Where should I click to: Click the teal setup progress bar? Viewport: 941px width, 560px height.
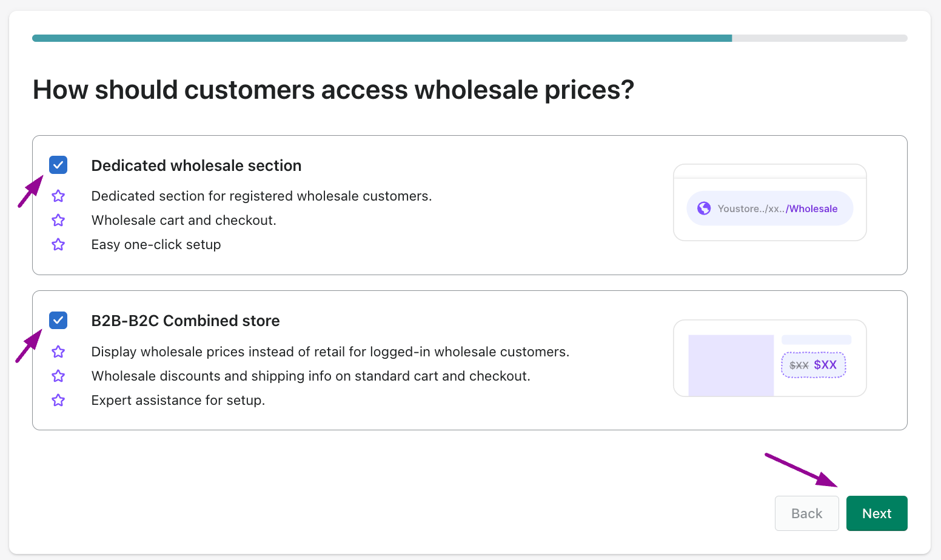point(382,38)
